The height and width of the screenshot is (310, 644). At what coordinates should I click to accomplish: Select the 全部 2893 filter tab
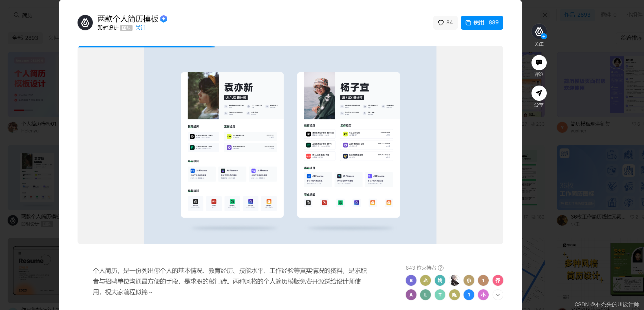pyautogui.click(x=25, y=38)
